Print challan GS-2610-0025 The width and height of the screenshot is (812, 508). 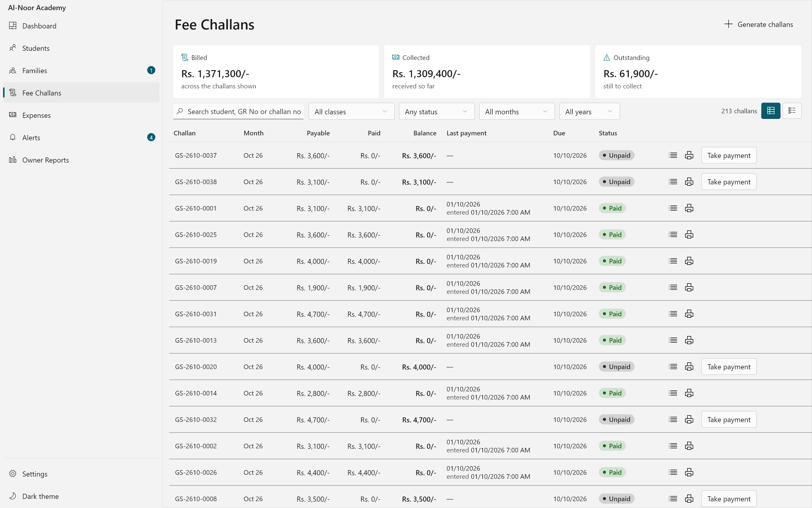pyautogui.click(x=689, y=234)
